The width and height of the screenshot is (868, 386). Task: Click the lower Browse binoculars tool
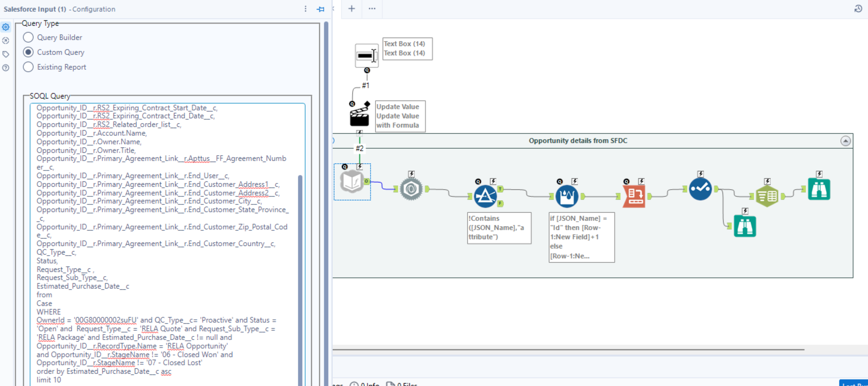[x=745, y=226]
